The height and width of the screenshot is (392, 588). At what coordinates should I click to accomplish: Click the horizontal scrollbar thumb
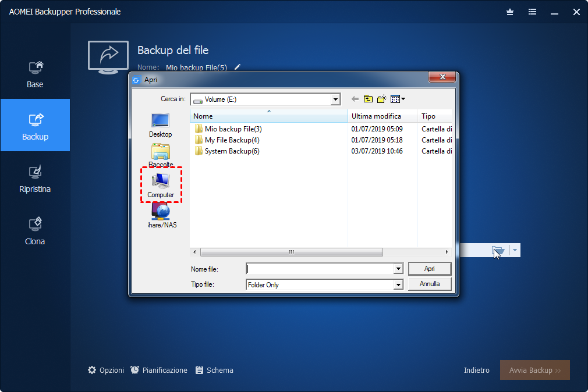(291, 252)
